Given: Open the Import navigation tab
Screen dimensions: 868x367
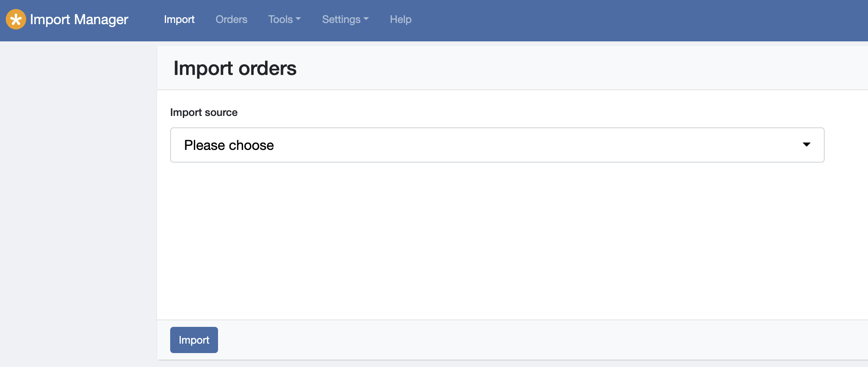Looking at the screenshot, I should click(x=179, y=19).
